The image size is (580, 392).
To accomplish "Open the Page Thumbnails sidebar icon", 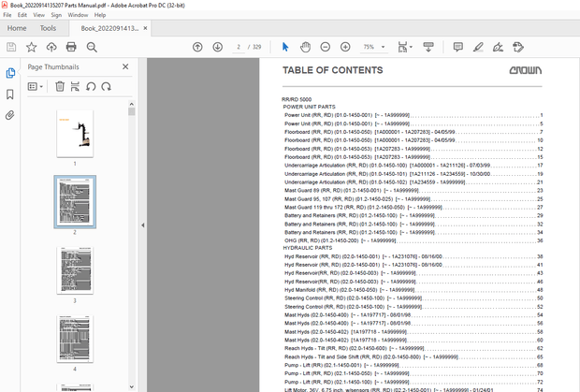I will (x=10, y=73).
